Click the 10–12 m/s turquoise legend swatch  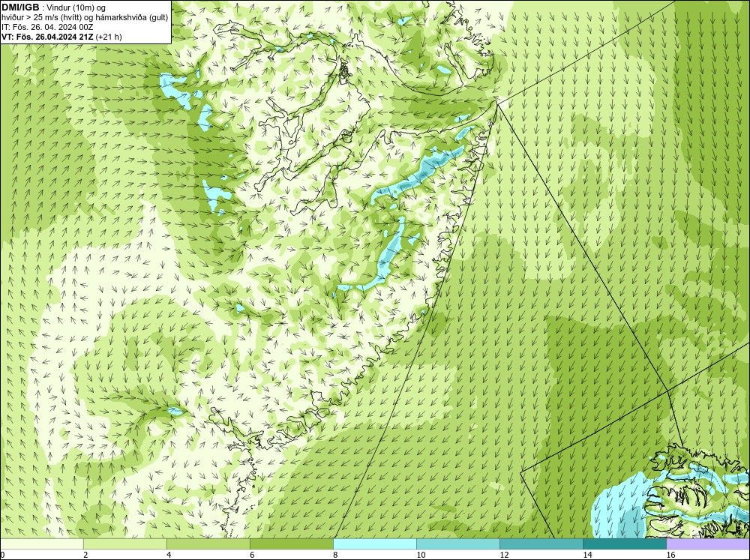pos(457,544)
